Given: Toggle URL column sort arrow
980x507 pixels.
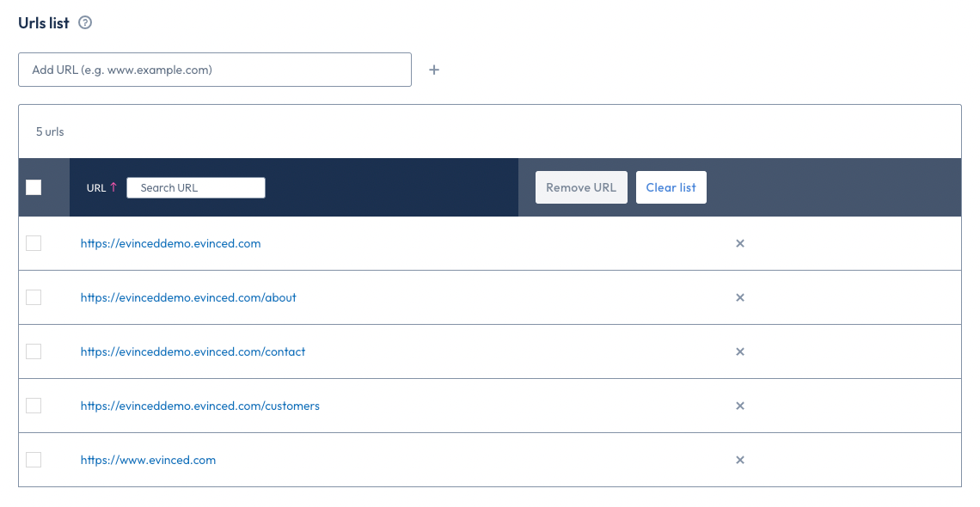Looking at the screenshot, I should 113,186.
